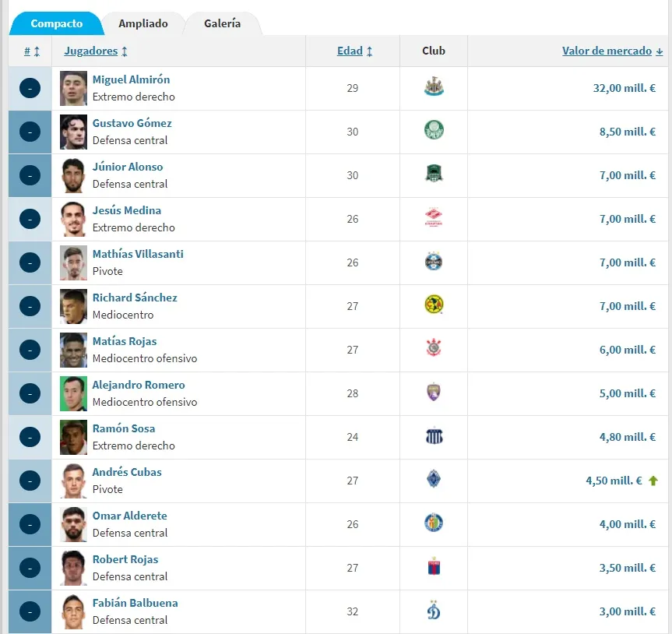Screen dimensions: 672x634
Task: Click Getafe crest in Omar Alderete row
Action: pyautogui.click(x=433, y=523)
